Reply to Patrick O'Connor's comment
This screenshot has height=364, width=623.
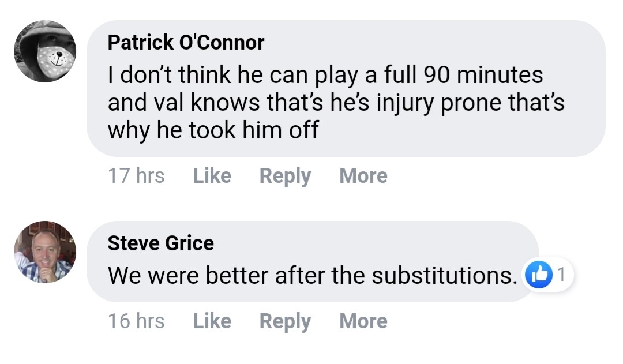click(285, 175)
